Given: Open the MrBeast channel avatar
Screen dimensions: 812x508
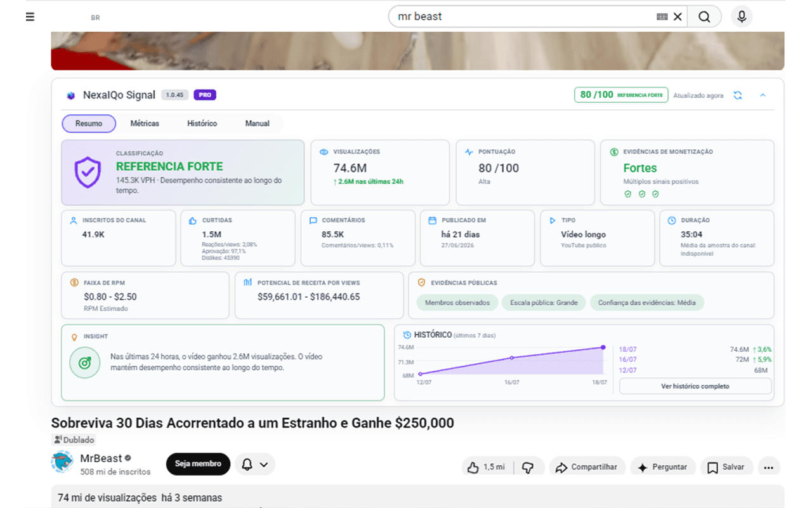Looking at the screenshot, I should tap(62, 463).
